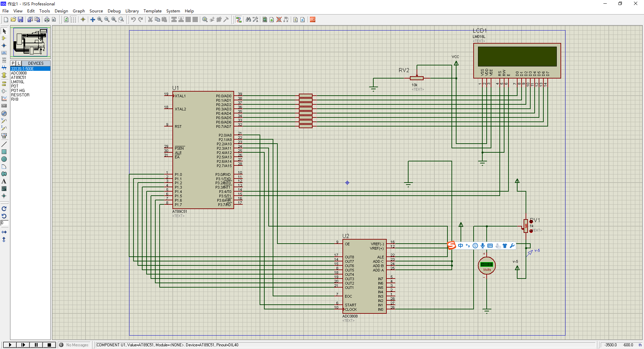Select 2D graphics circle tool
Image resolution: width=644 pixels, height=349 pixels.
click(4, 159)
